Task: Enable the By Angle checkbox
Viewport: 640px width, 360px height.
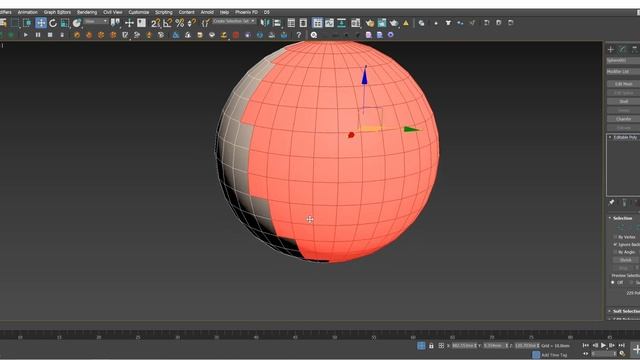Action: [x=615, y=252]
